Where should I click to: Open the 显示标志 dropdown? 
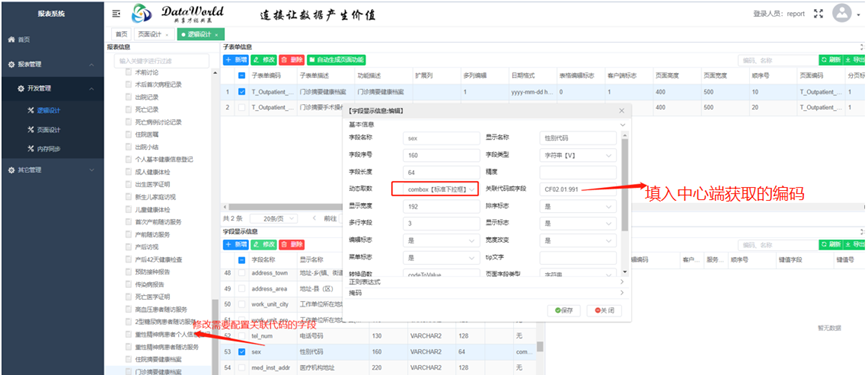[577, 223]
